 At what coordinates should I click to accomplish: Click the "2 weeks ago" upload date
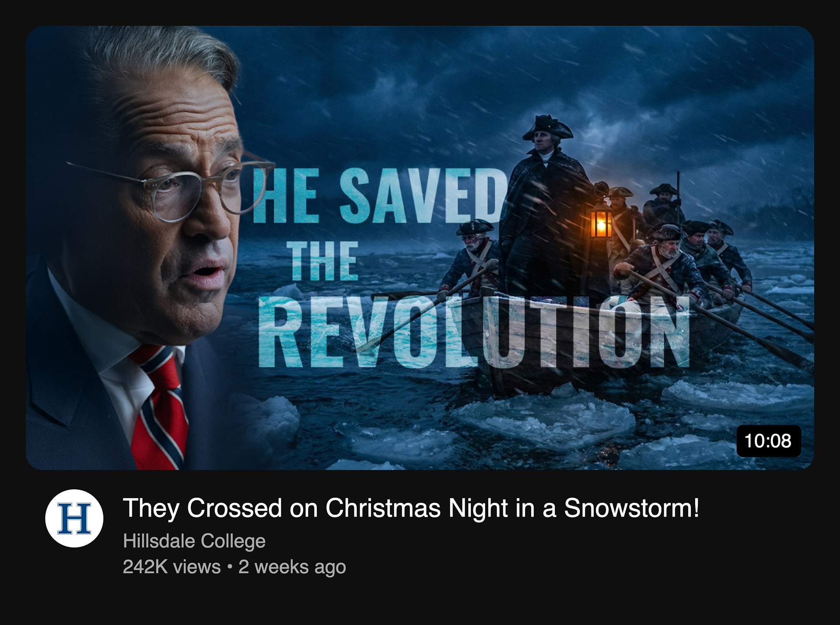click(x=292, y=567)
